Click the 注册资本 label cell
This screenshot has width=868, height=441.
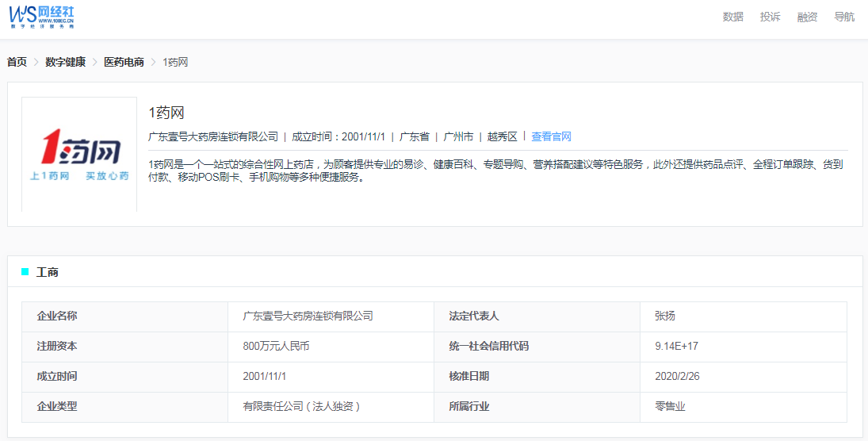[124, 347]
